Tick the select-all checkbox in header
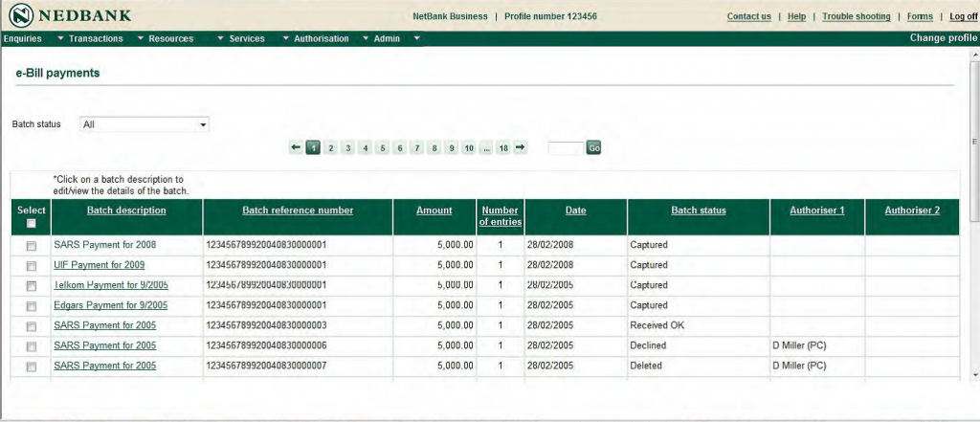 click(x=31, y=223)
